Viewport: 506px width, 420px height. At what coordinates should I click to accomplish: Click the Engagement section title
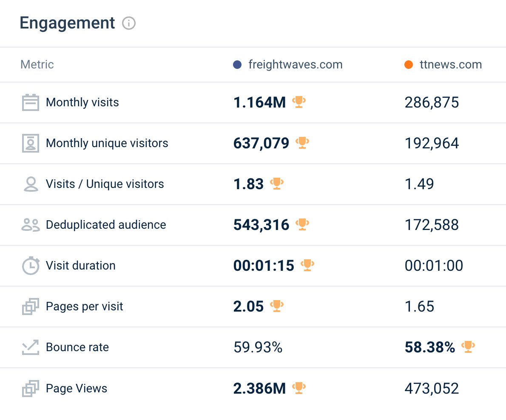point(67,23)
